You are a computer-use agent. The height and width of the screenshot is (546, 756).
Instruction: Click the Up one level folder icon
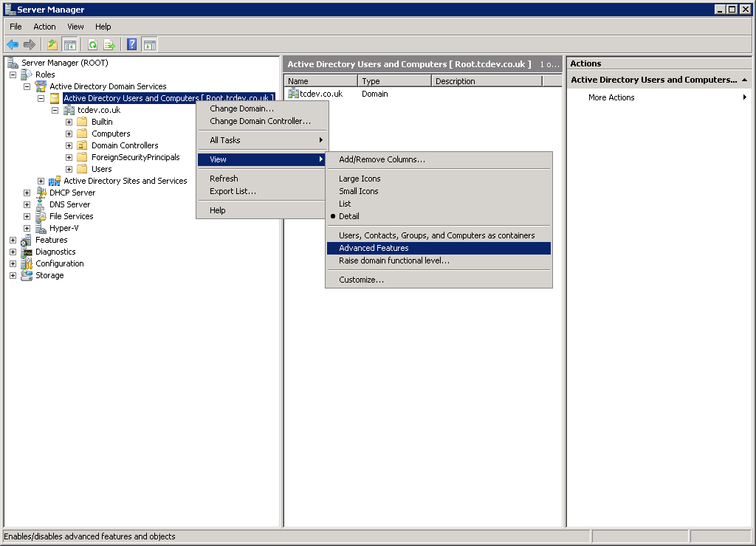[x=52, y=45]
